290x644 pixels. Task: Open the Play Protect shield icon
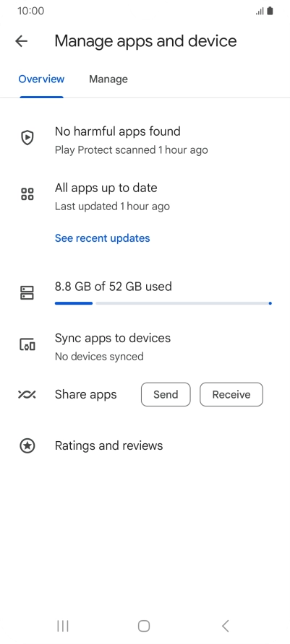[27, 138]
